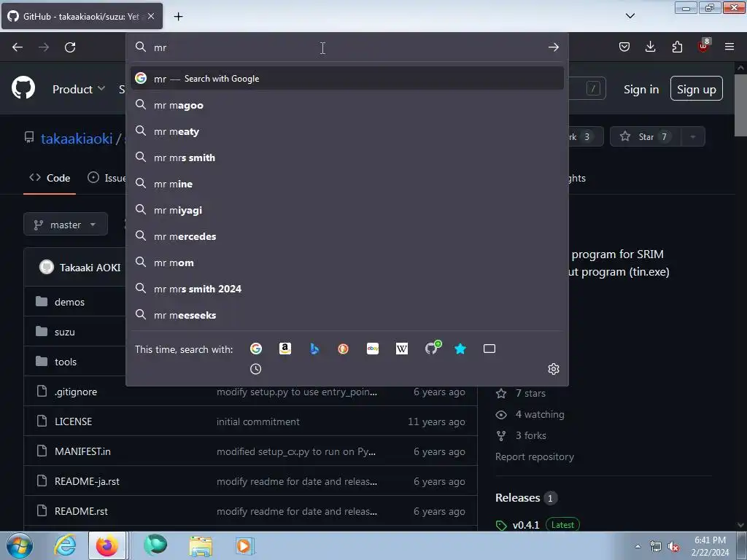Open extensions puzzle icon
This screenshot has height=560, width=747.
coord(677,47)
